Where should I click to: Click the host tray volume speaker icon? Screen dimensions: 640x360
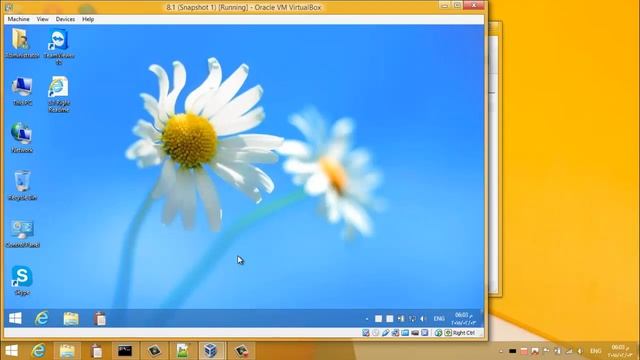point(580,351)
